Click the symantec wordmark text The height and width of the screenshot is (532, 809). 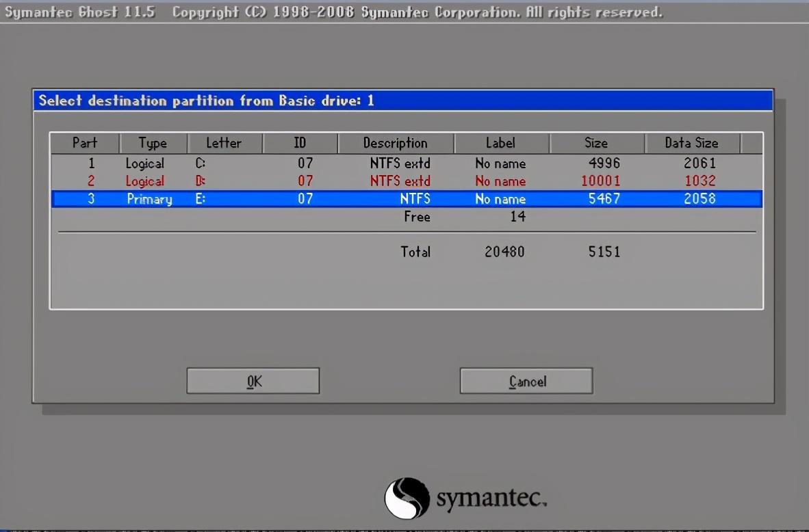(491, 501)
